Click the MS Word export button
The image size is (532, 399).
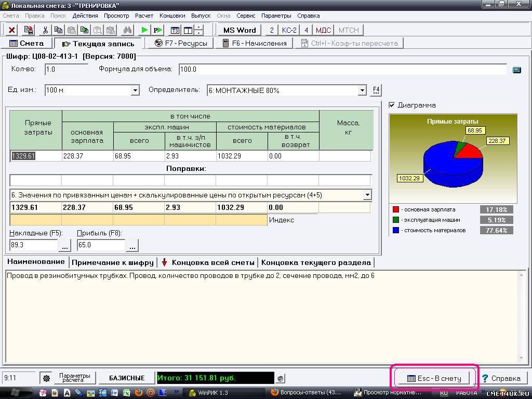click(x=239, y=30)
